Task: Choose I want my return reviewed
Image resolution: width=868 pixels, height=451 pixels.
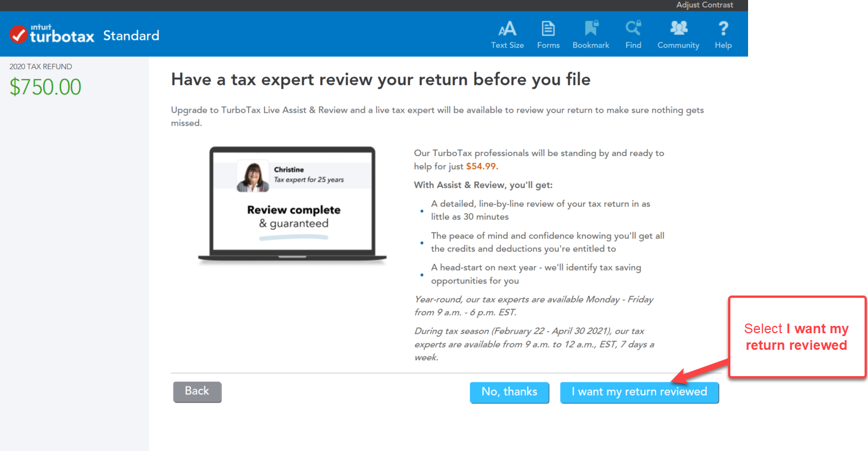Action: click(640, 392)
